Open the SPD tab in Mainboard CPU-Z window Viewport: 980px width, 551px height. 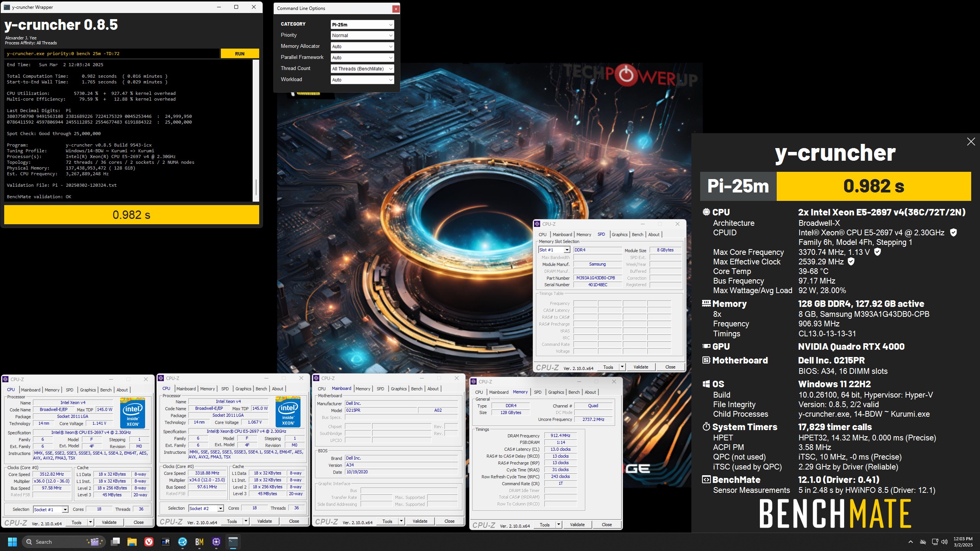click(x=380, y=389)
